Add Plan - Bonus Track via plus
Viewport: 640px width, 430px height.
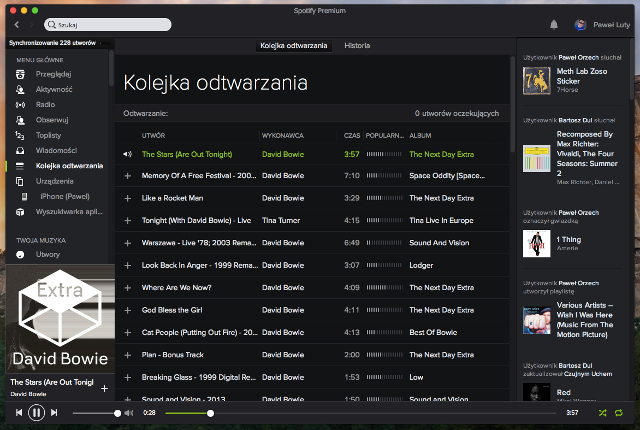pos(128,355)
